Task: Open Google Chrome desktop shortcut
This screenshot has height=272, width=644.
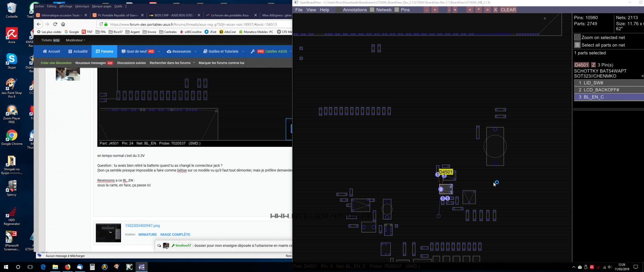Action: pos(12,137)
